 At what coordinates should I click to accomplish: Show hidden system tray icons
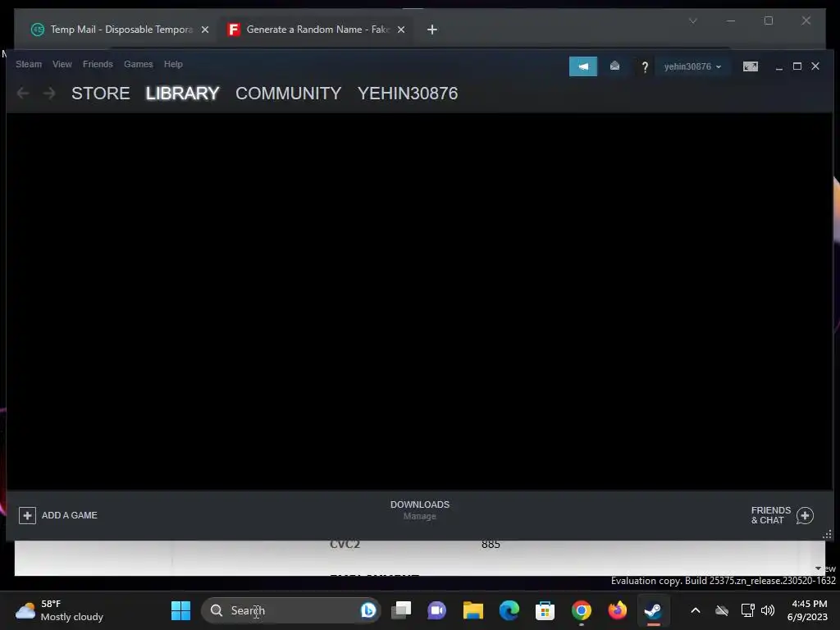click(x=696, y=610)
